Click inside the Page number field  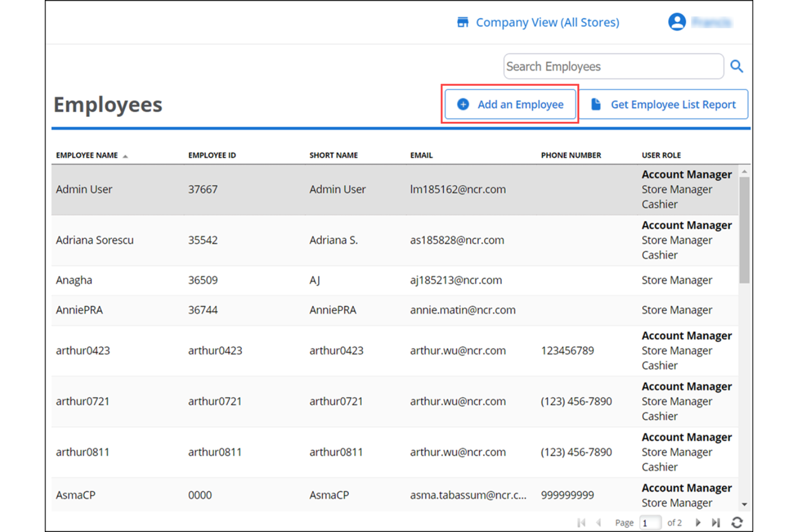tap(650, 522)
